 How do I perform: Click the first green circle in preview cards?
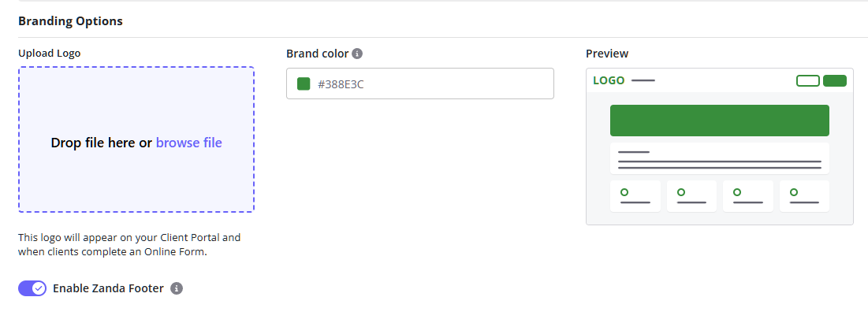624,192
